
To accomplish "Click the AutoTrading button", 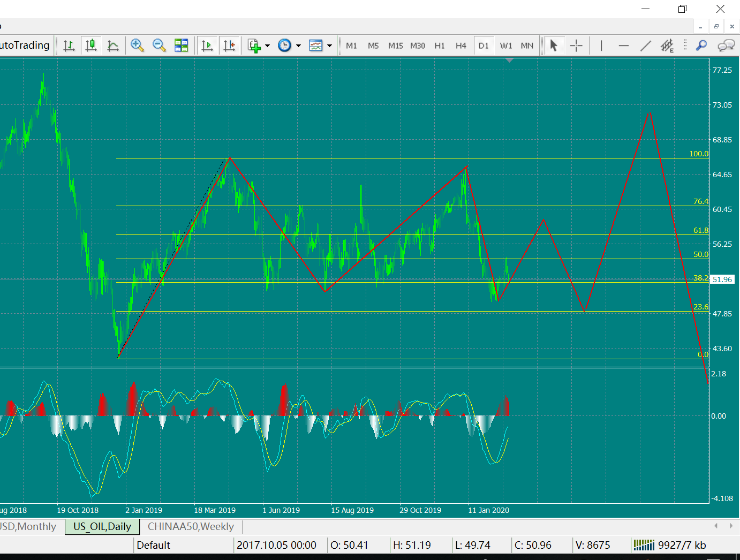I will coord(26,46).
